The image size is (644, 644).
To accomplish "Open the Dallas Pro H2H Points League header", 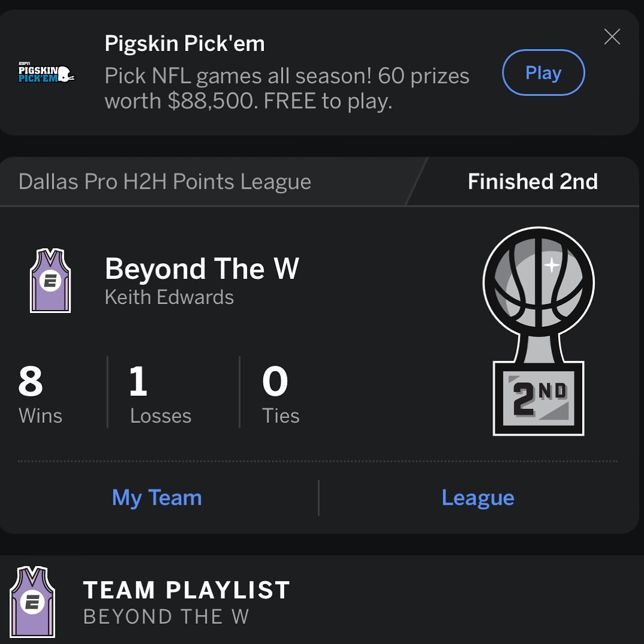I will coord(165,182).
